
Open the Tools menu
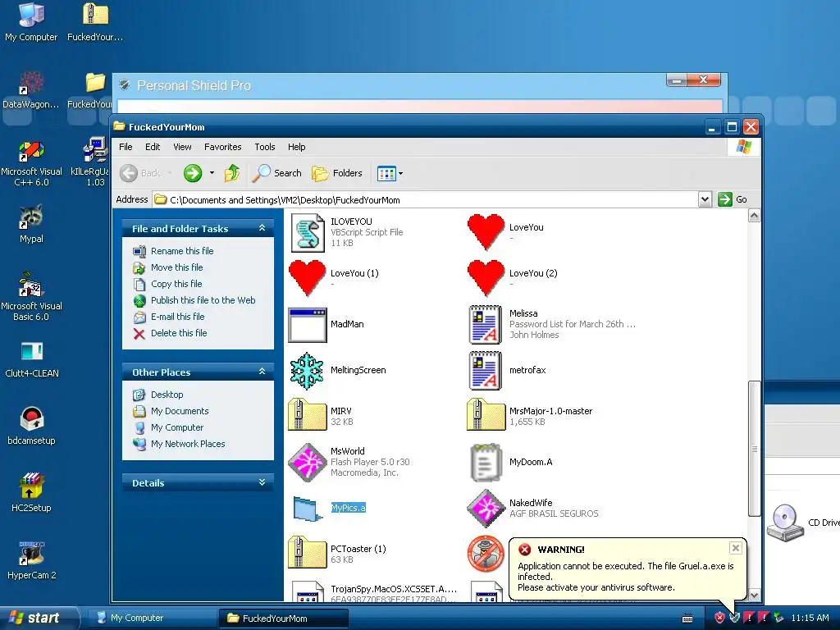coord(265,147)
